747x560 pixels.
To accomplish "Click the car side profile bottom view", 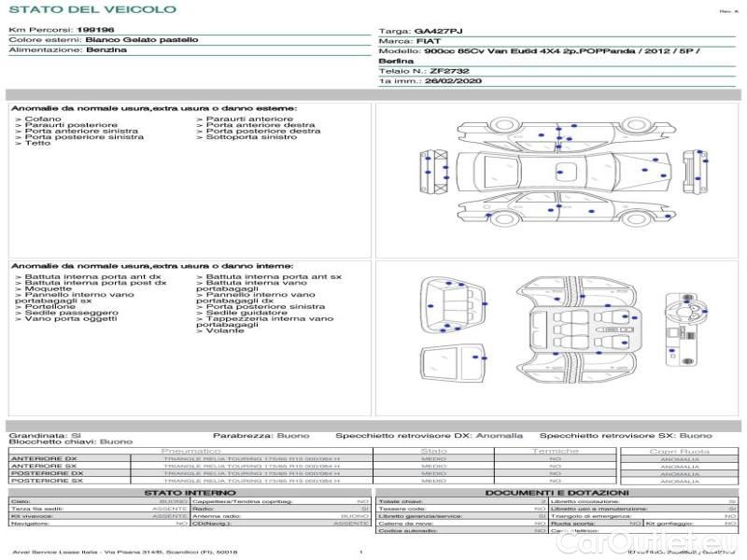I will click(x=567, y=208).
